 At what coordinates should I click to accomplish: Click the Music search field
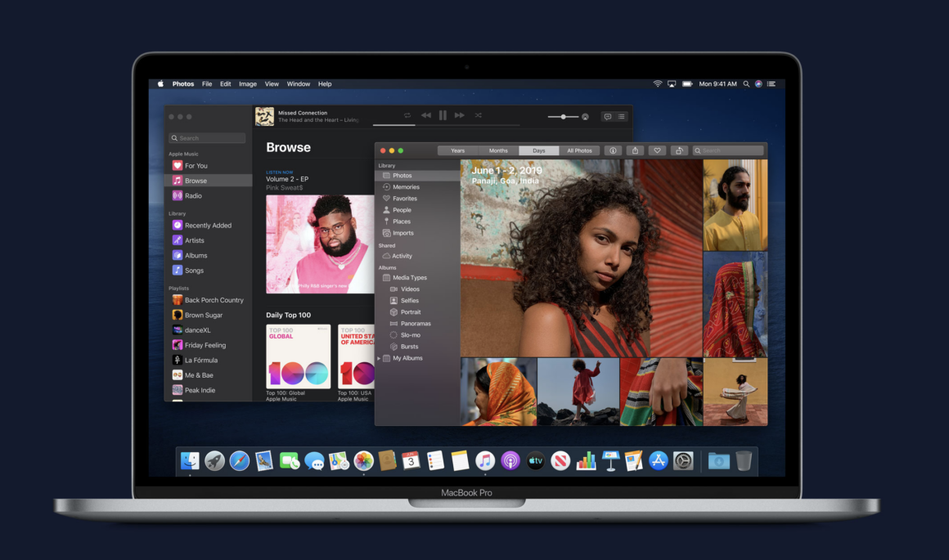208,138
